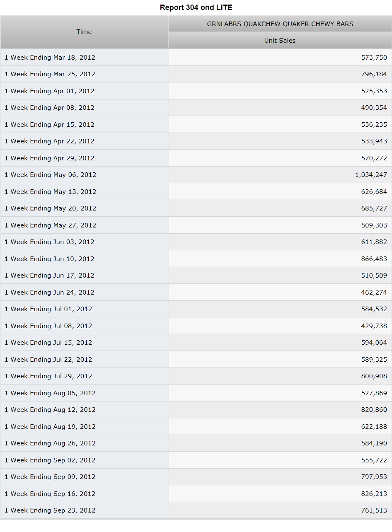The image size is (392, 532).
Task: Select row 1 Week Ending May 13, 2012
Action: [196, 192]
